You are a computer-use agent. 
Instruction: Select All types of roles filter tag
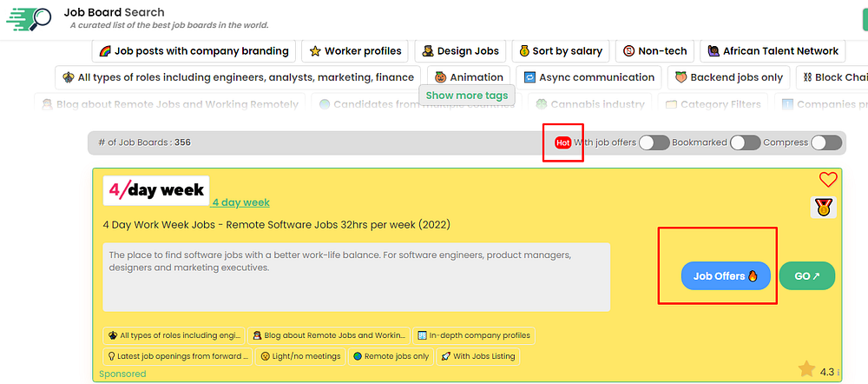238,77
